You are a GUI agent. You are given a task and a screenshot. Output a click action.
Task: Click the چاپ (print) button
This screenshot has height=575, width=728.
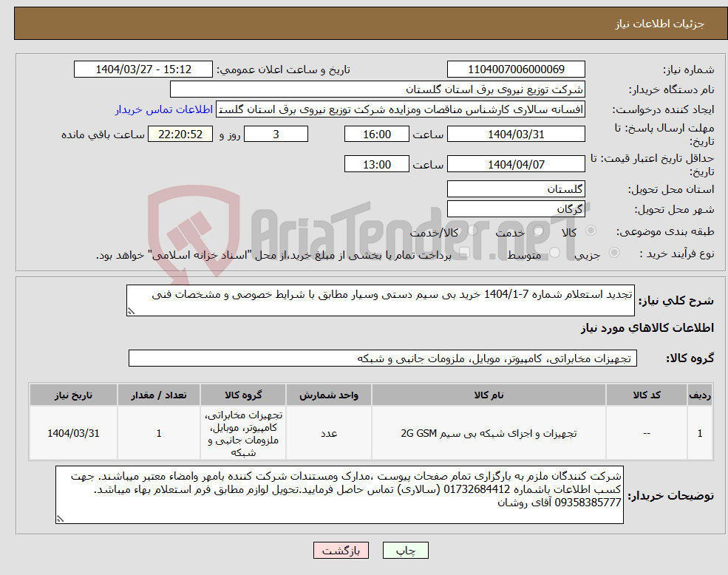pyautogui.click(x=405, y=551)
